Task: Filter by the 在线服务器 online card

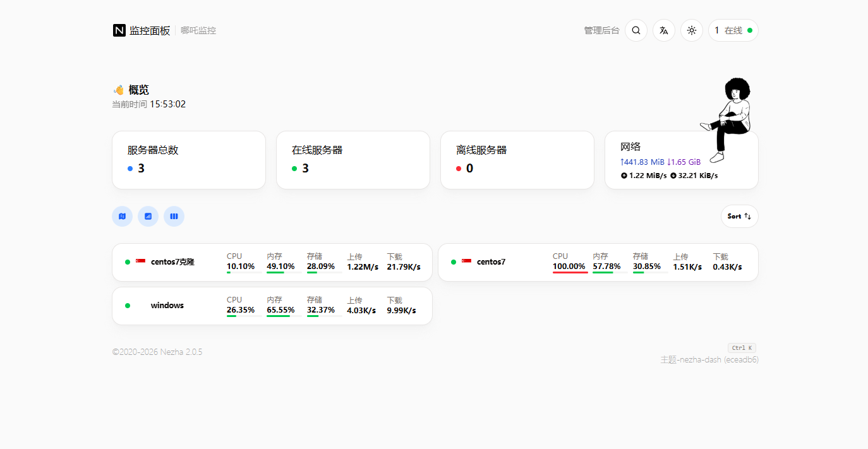Action: (x=353, y=160)
